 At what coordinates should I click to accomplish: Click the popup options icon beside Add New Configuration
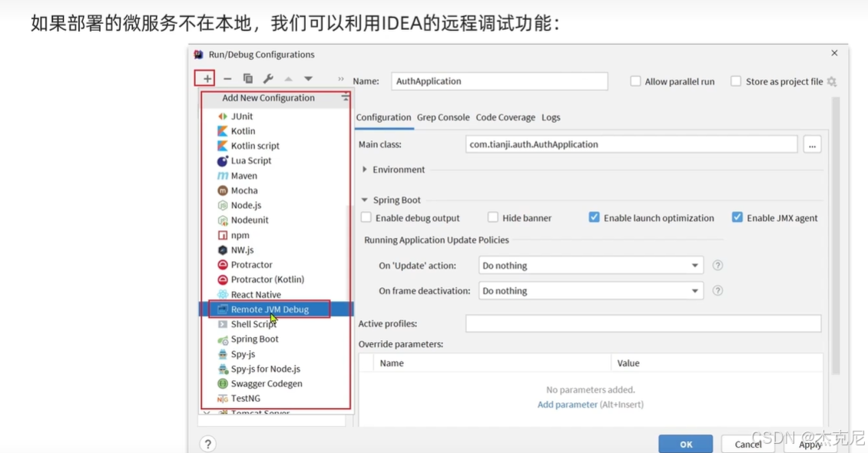tap(345, 98)
